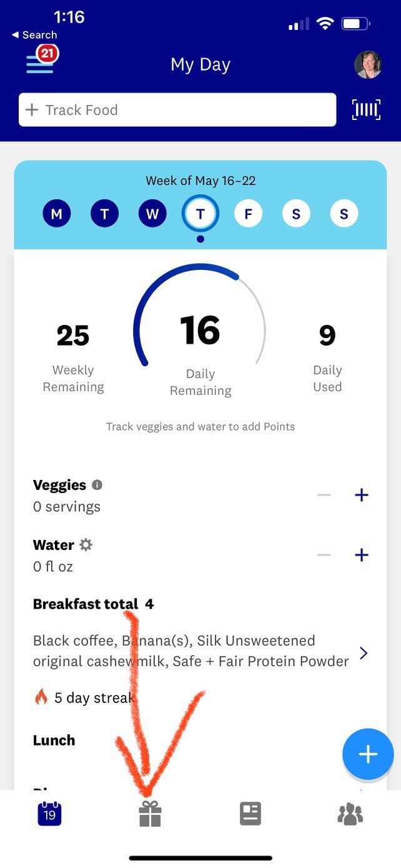Viewport: 401px width, 868px height.
Task: Tap your profile picture
Action: point(369,65)
